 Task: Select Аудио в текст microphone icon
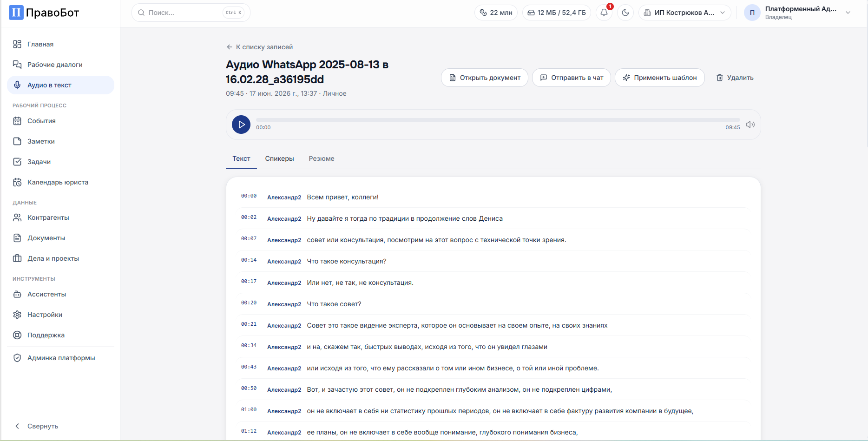[17, 85]
